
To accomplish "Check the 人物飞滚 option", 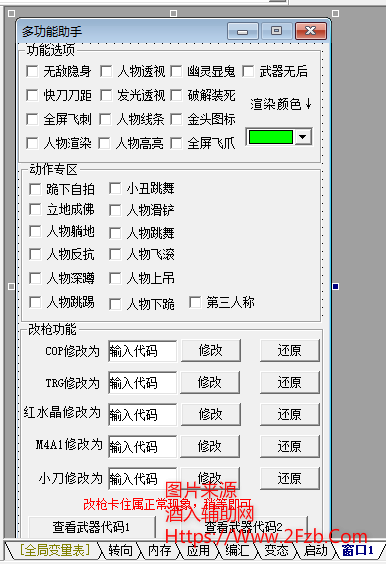I will (115, 254).
